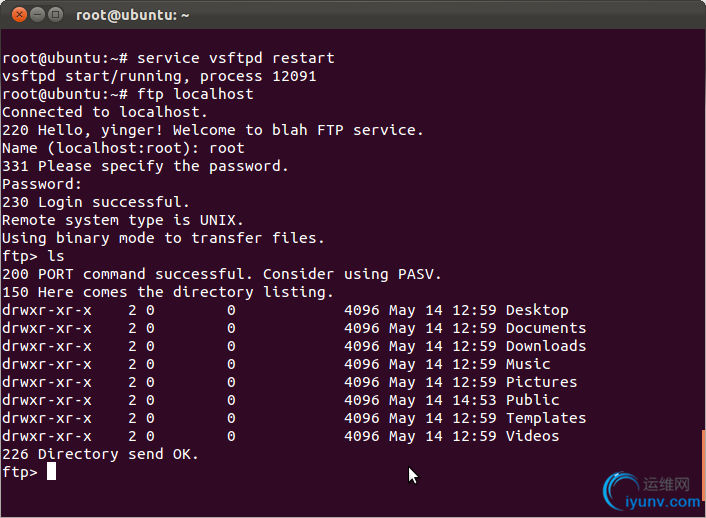Click the Templates directory entry
706x518 pixels.
click(x=546, y=418)
